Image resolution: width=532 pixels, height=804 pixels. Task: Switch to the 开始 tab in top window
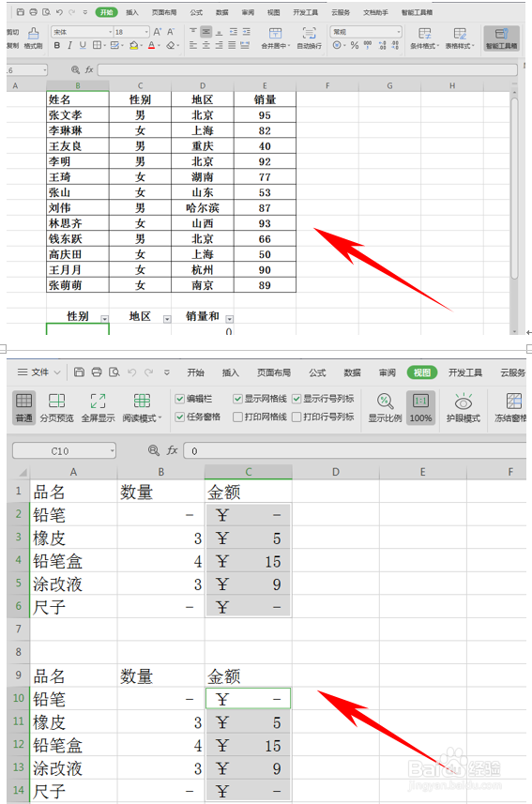click(x=106, y=12)
